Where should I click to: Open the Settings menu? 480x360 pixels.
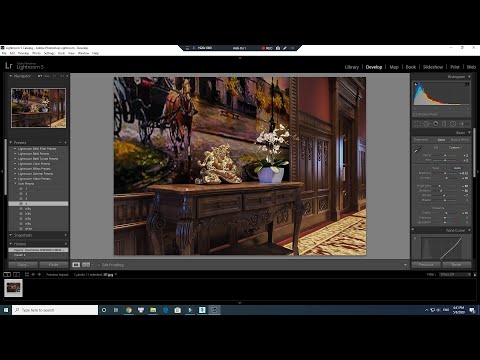tap(49, 53)
